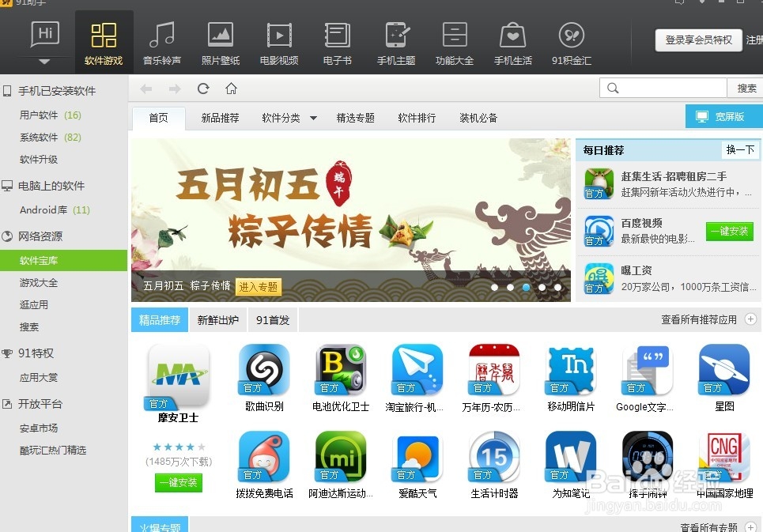The image size is (763, 532).
Task: Open 移动明信片 app icon
Action: point(571,369)
